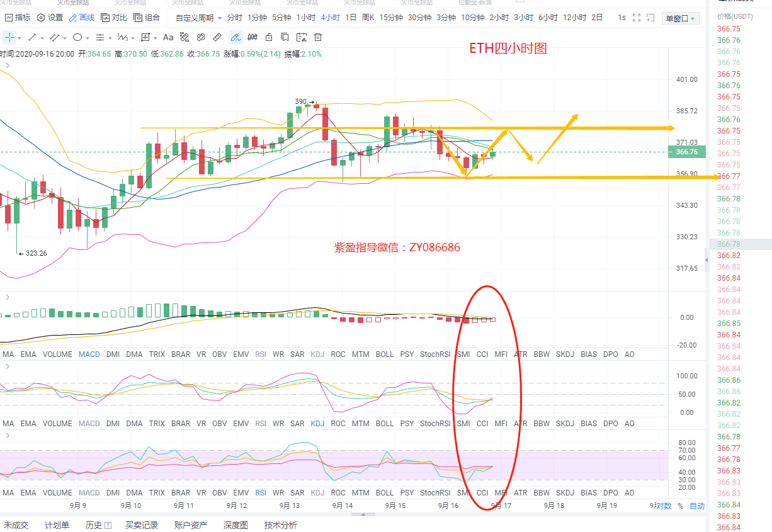Select the ellipse drawing tool
The image size is (772, 532).
(x=77, y=37)
